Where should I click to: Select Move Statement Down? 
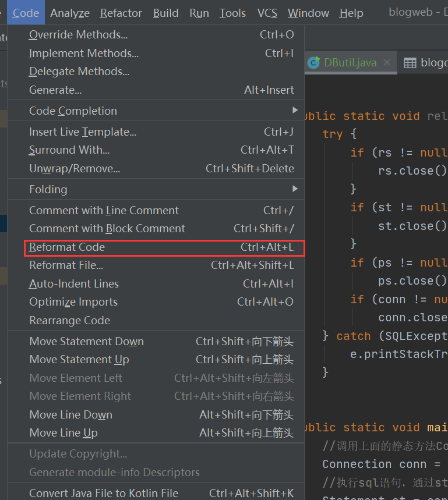pyautogui.click(x=86, y=341)
